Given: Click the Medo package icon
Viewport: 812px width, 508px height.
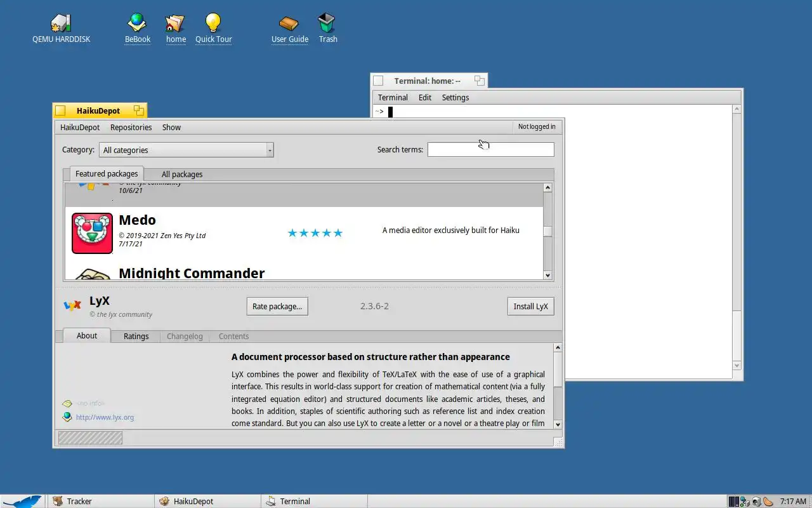Looking at the screenshot, I should tap(92, 233).
